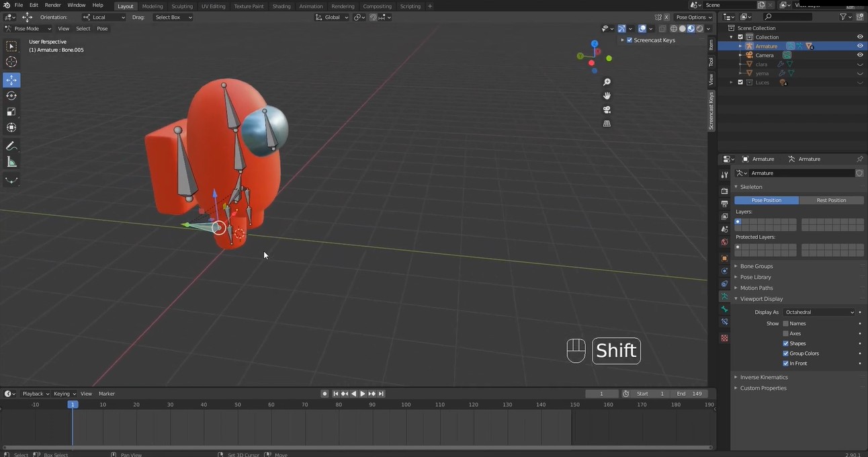This screenshot has width=868, height=457.
Task: Uncheck the In Front checkbox
Action: tap(786, 364)
